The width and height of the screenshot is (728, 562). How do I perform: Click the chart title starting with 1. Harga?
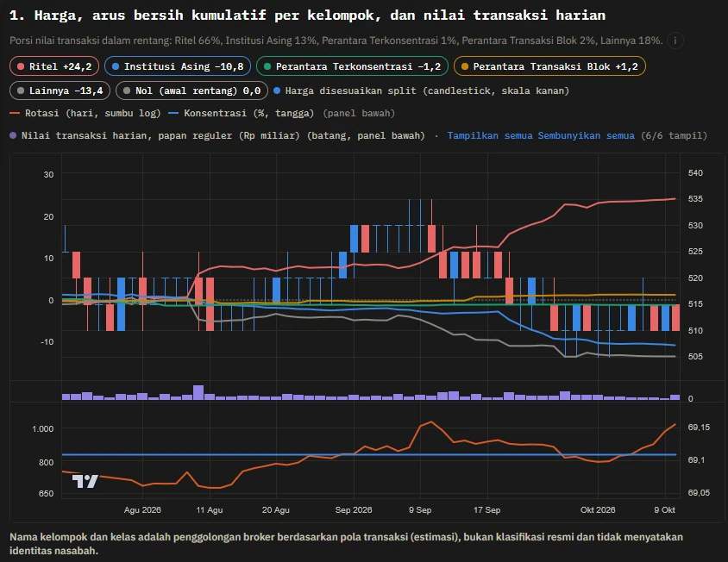pyautogui.click(x=307, y=16)
